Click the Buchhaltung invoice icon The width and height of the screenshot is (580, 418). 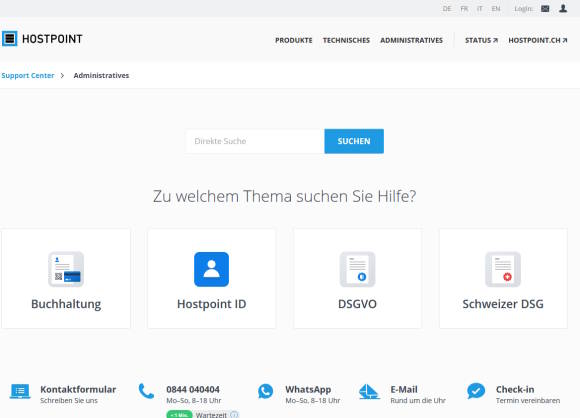66,269
